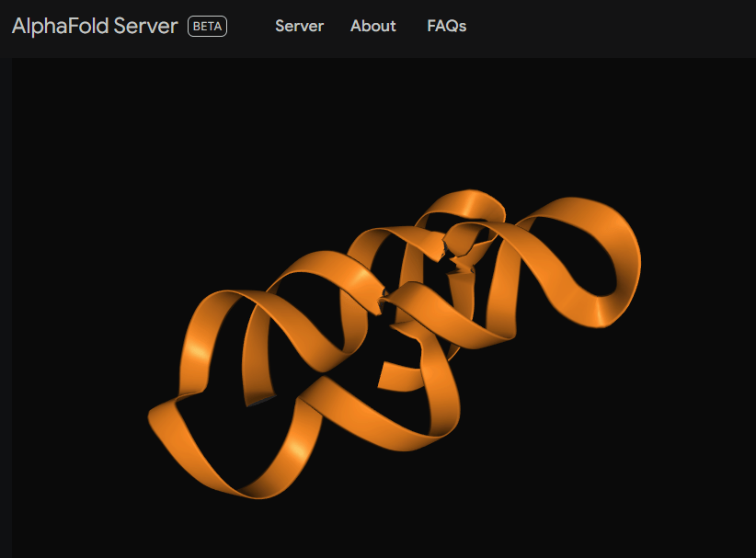Viewport: 756px width, 558px height.
Task: Click the BETA badge beside the title
Action: click(x=207, y=26)
